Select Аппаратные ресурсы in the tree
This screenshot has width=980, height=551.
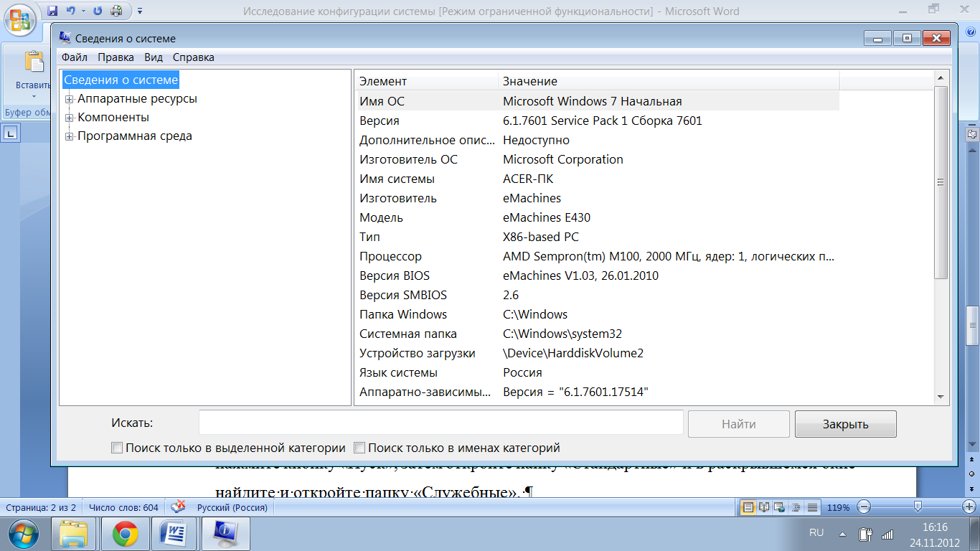(x=137, y=99)
